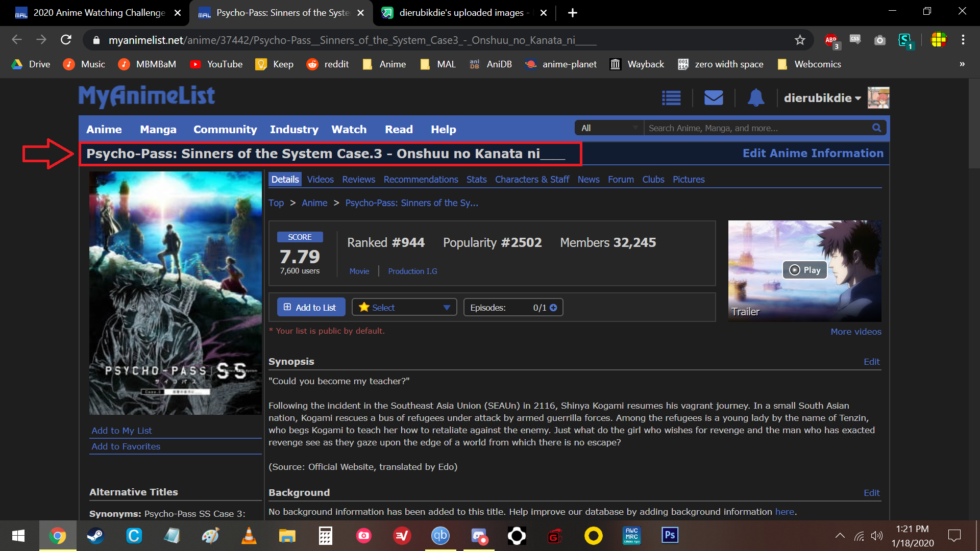Click the episode increment plus icon
The width and height of the screenshot is (980, 551).
click(x=553, y=308)
